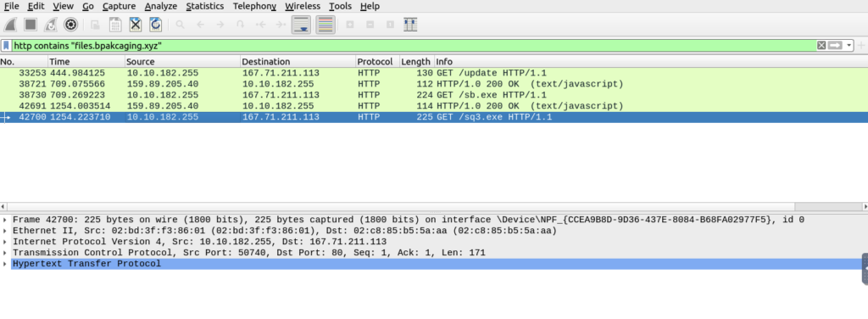Viewport: 868px width, 319px height.
Task: Toggle packet list colorization
Action: (x=325, y=25)
